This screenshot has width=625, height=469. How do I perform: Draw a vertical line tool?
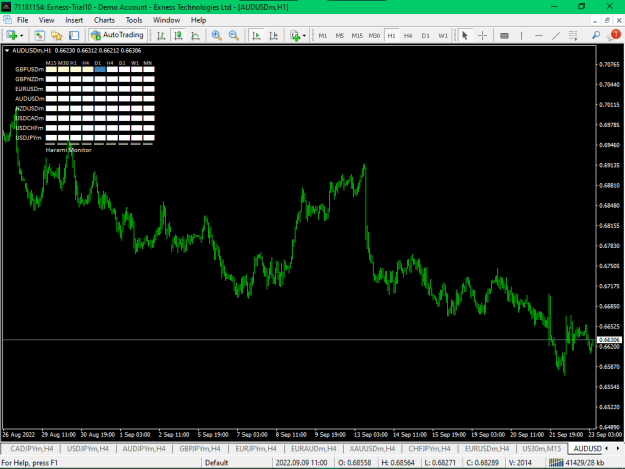521,35
